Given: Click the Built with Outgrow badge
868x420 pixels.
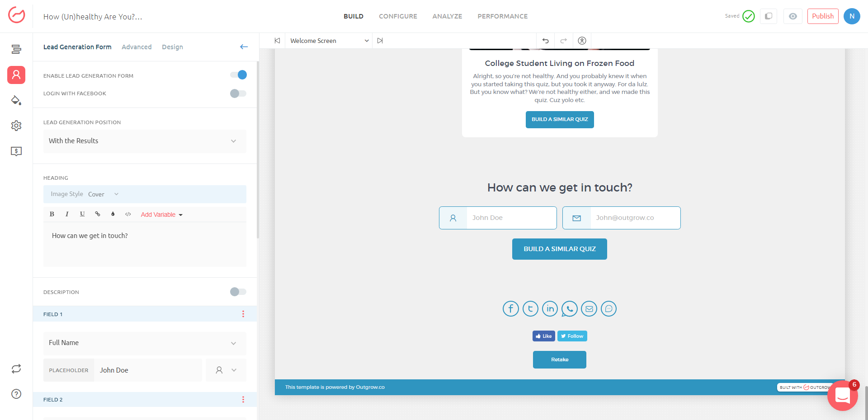Looking at the screenshot, I should [804, 387].
